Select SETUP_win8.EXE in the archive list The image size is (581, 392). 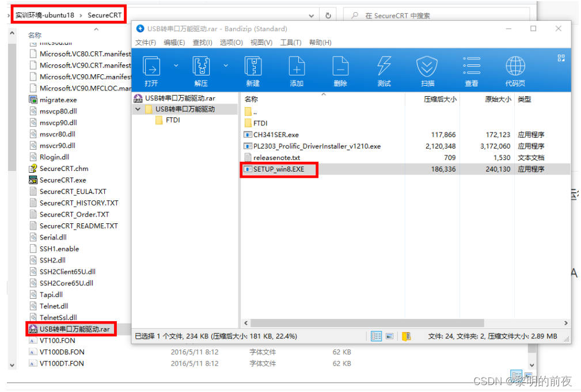(274, 169)
